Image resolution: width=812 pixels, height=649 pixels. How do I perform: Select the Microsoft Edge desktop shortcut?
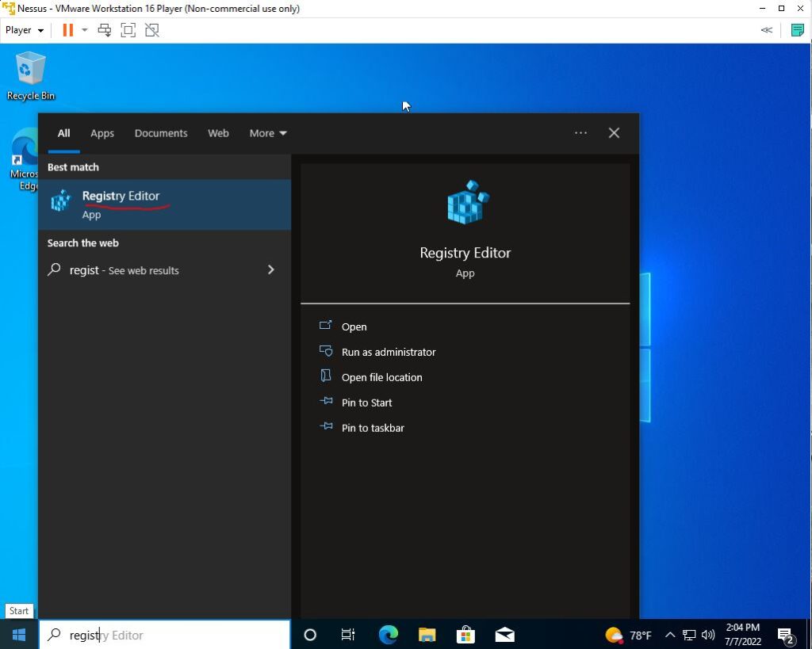(24, 159)
